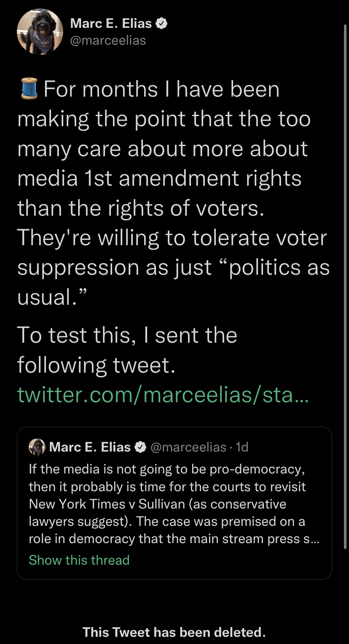Click the "1d" timestamp on the quoted tweet

coord(242,447)
